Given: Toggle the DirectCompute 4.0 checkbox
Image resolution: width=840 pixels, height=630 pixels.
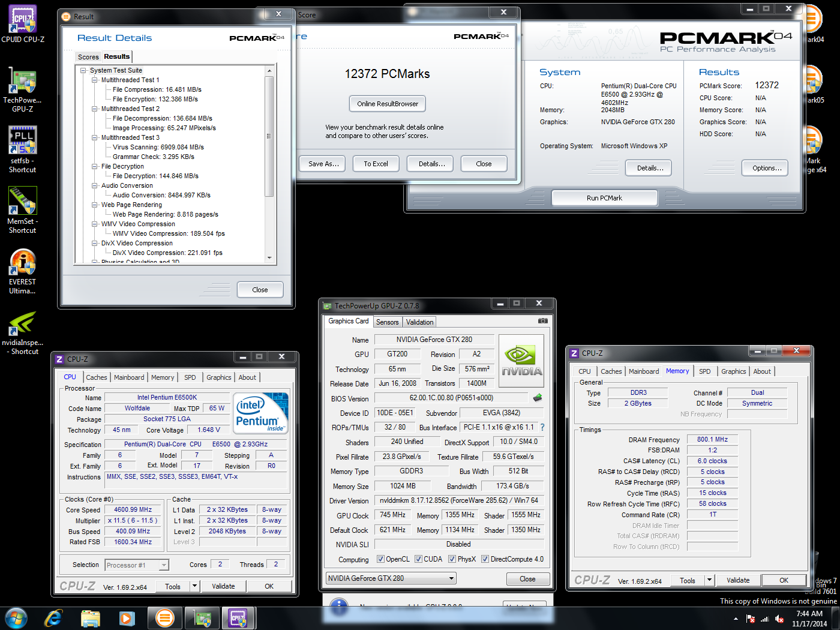Looking at the screenshot, I should [485, 559].
